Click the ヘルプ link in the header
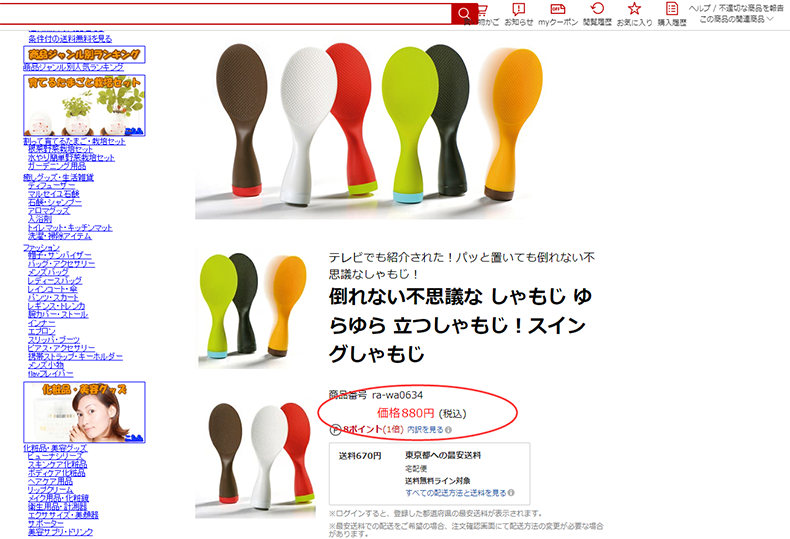 tap(699, 8)
